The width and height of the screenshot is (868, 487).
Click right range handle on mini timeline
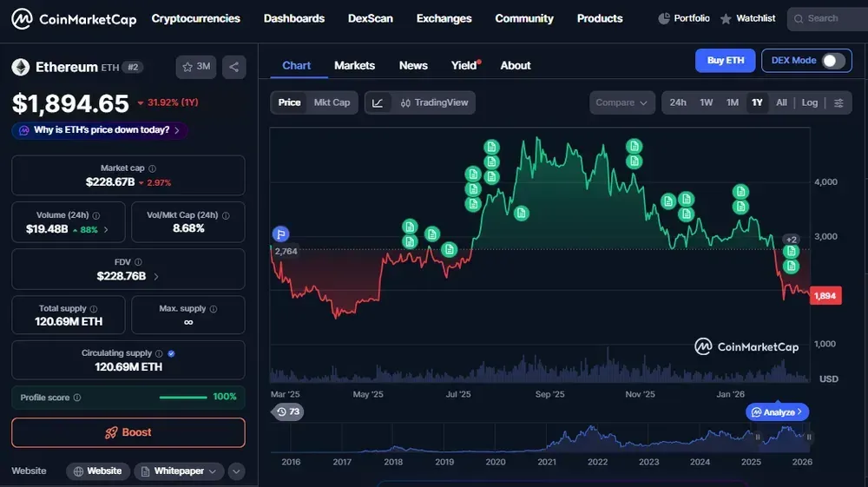coord(809,438)
